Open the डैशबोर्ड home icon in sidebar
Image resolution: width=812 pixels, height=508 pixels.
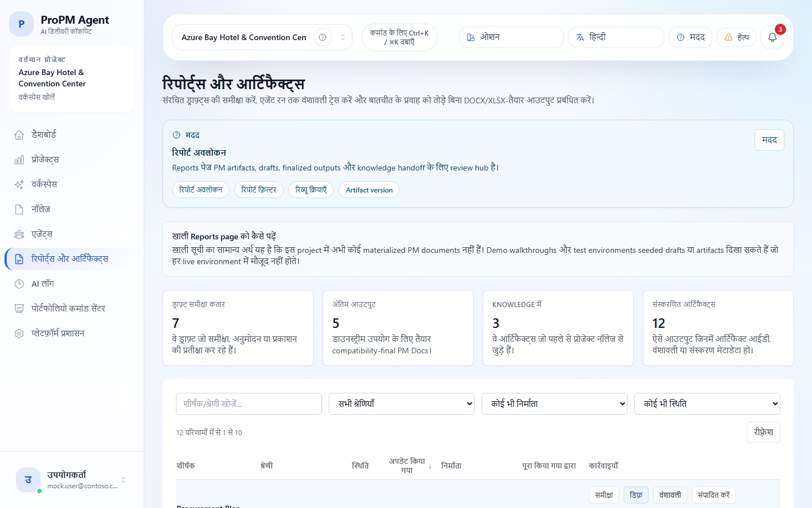19,134
